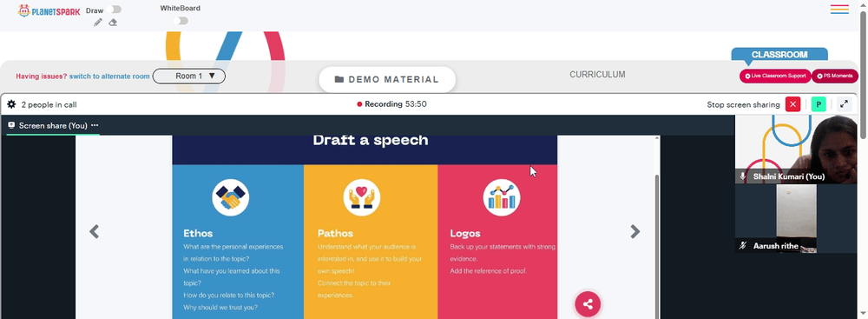Screen dimensions: 868x319
Task: Click the Pathos heading
Action: 335,234
